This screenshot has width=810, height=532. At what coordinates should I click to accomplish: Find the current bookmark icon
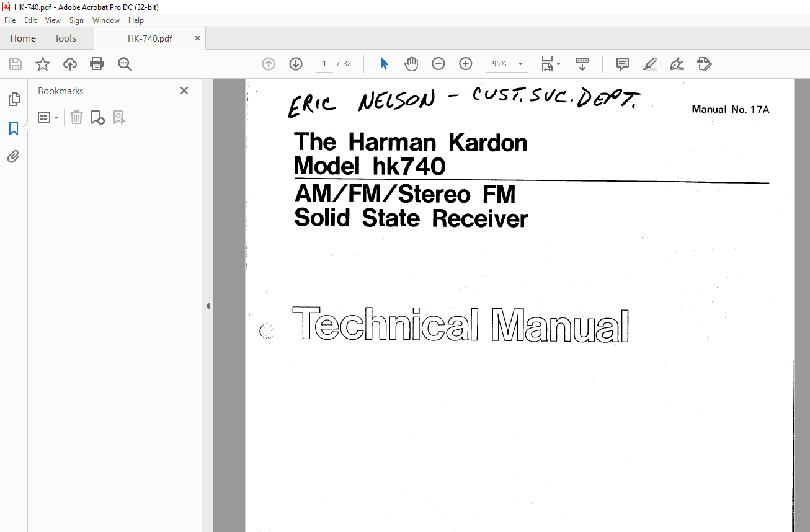pyautogui.click(x=119, y=117)
